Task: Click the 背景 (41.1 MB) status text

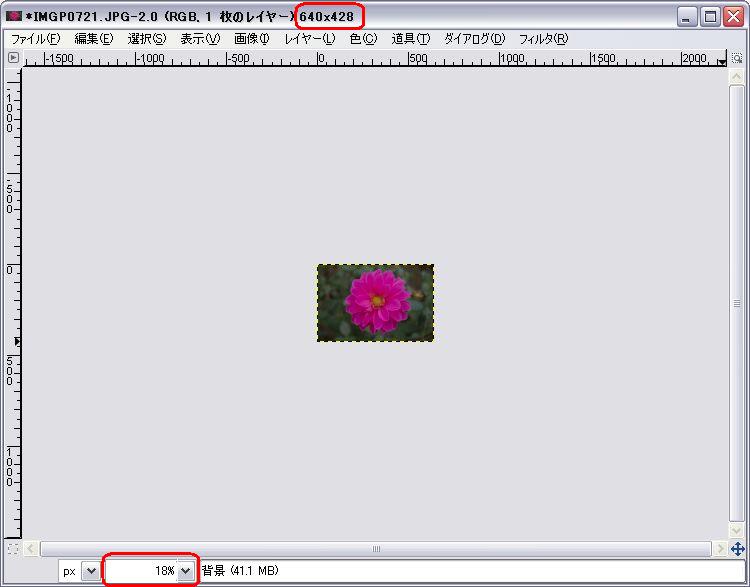Action: [x=240, y=571]
